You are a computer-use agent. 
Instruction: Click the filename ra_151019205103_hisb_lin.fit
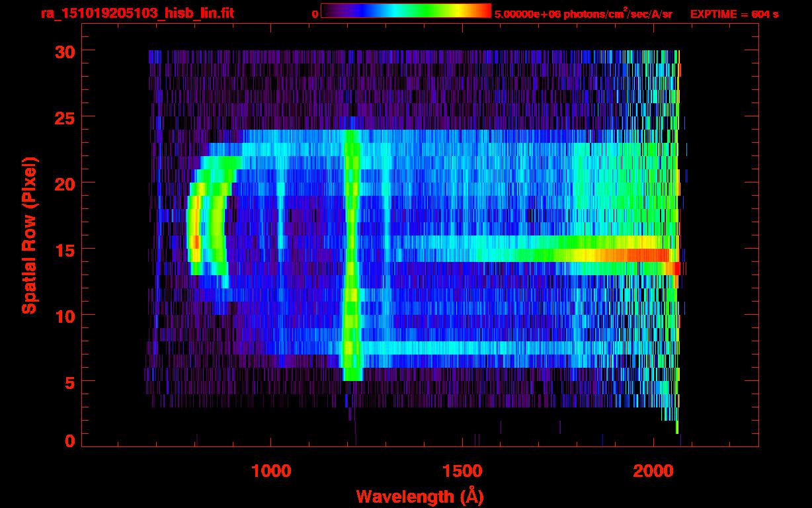click(137, 13)
